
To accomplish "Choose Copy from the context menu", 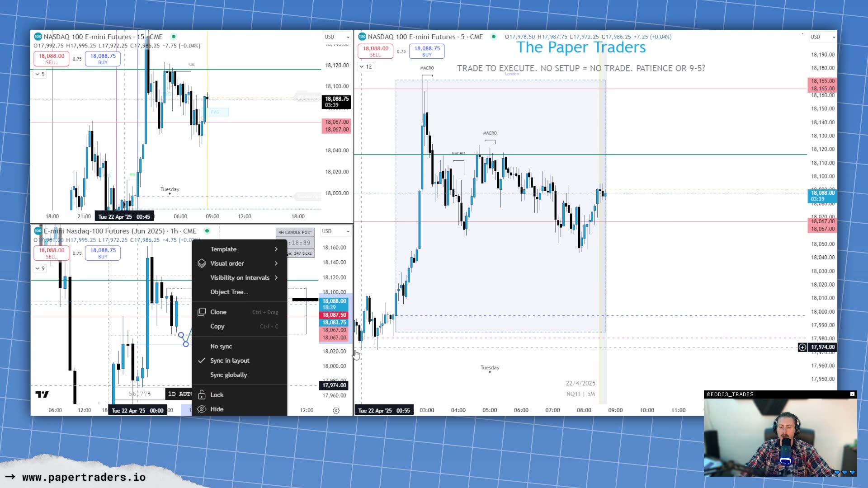I will click(240, 326).
